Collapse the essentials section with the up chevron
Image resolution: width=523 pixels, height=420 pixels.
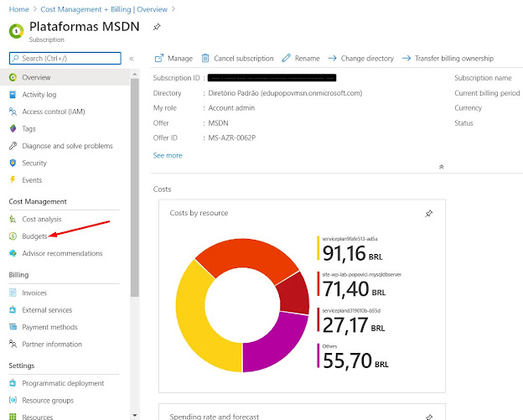coord(441,167)
